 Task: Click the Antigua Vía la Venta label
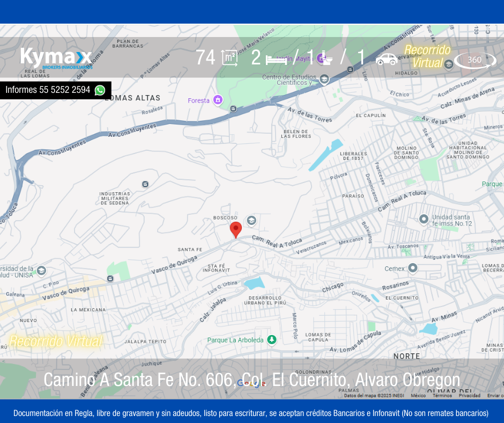click(447, 257)
